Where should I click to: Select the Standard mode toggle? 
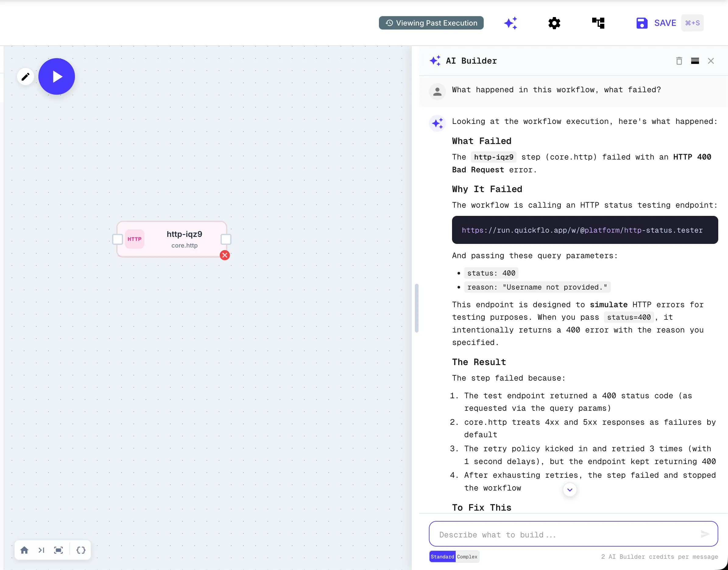click(x=442, y=557)
